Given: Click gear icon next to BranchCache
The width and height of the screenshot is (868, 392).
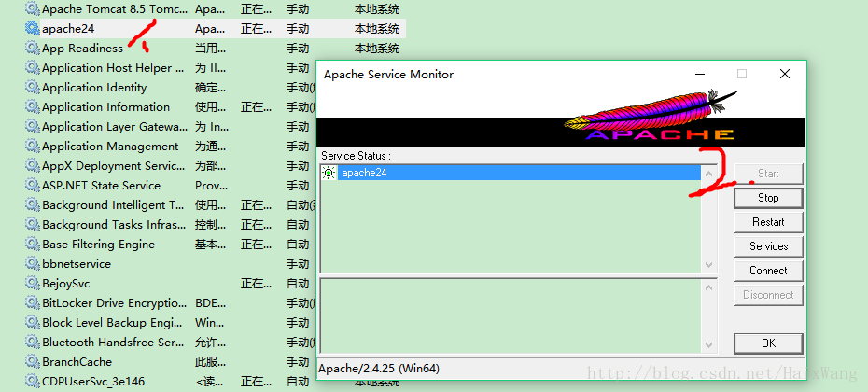Looking at the screenshot, I should coord(33,362).
